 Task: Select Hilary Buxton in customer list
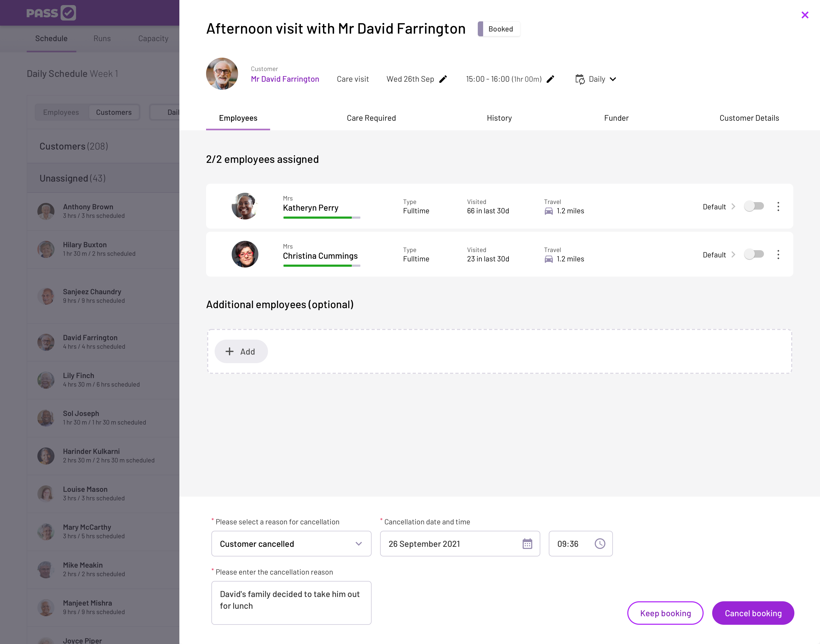(103, 249)
